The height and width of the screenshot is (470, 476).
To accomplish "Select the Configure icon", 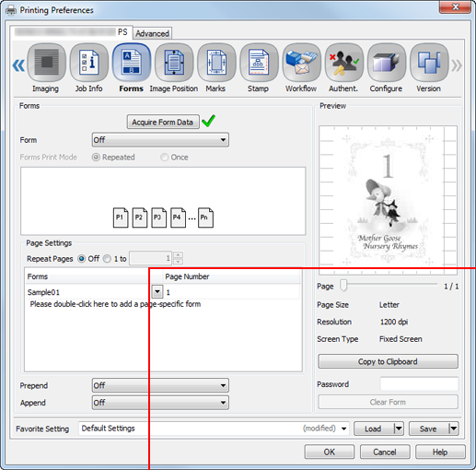I will (387, 63).
